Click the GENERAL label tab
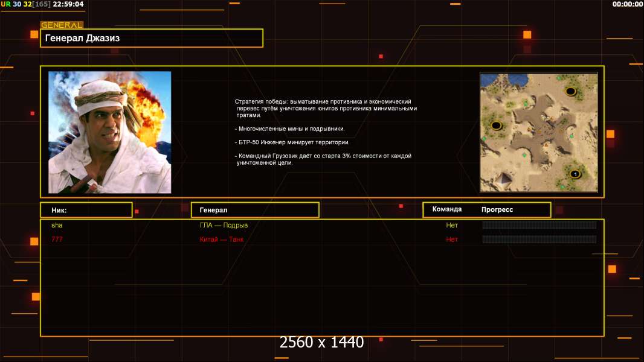The height and width of the screenshot is (362, 644). (x=62, y=25)
